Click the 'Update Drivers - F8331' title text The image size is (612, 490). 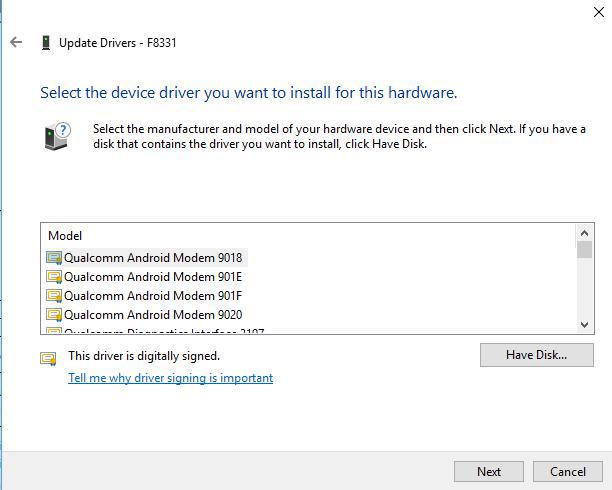point(118,42)
